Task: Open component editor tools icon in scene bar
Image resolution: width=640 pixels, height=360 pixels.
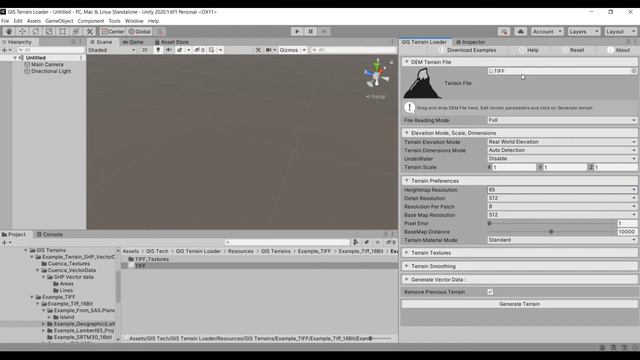Action: 258,50
